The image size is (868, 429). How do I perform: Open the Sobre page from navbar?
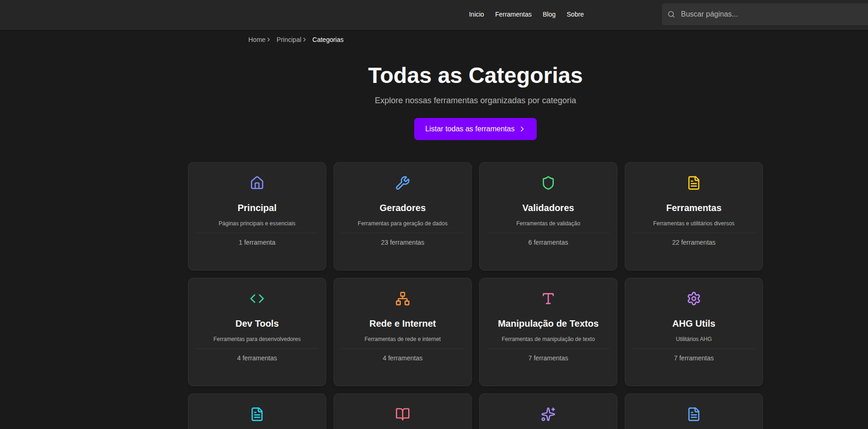(x=575, y=14)
